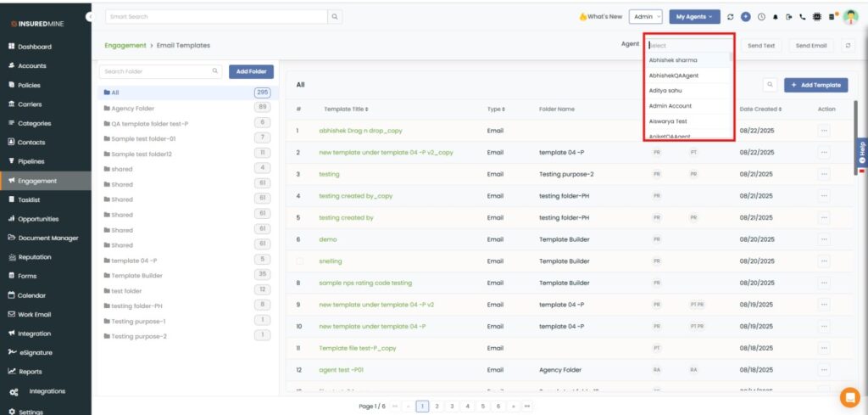
Task: Open the Calendar section
Action: click(27, 296)
